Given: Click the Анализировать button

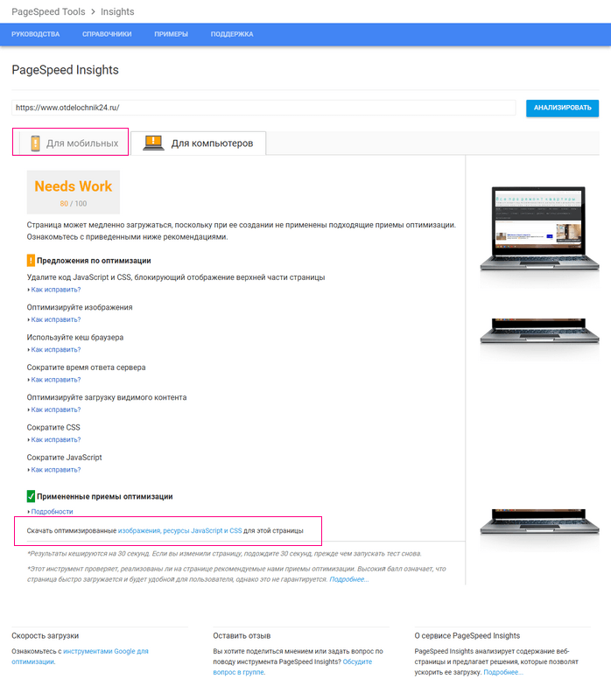Looking at the screenshot, I should click(x=562, y=108).
